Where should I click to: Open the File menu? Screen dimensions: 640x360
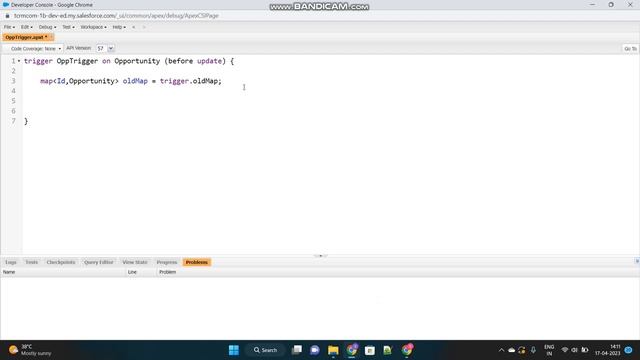click(x=9, y=27)
